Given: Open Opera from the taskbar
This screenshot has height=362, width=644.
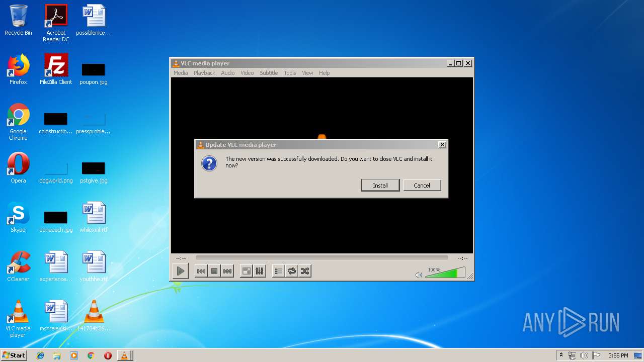Looking at the screenshot, I should (108, 355).
